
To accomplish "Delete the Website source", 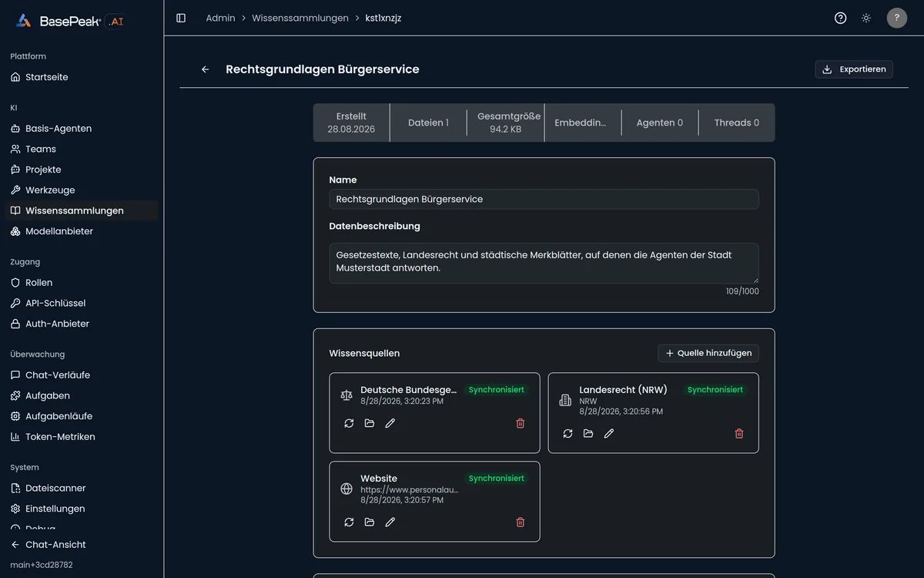I will (521, 522).
